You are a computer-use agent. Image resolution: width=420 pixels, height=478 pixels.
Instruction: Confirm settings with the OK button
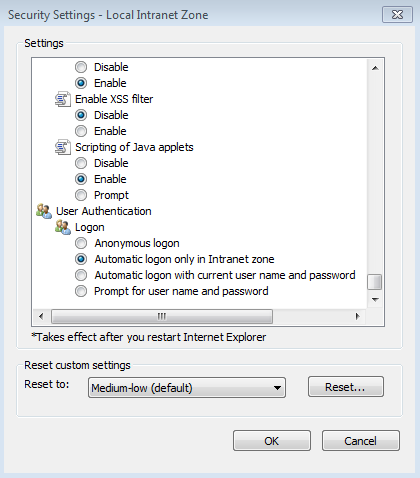(x=272, y=441)
